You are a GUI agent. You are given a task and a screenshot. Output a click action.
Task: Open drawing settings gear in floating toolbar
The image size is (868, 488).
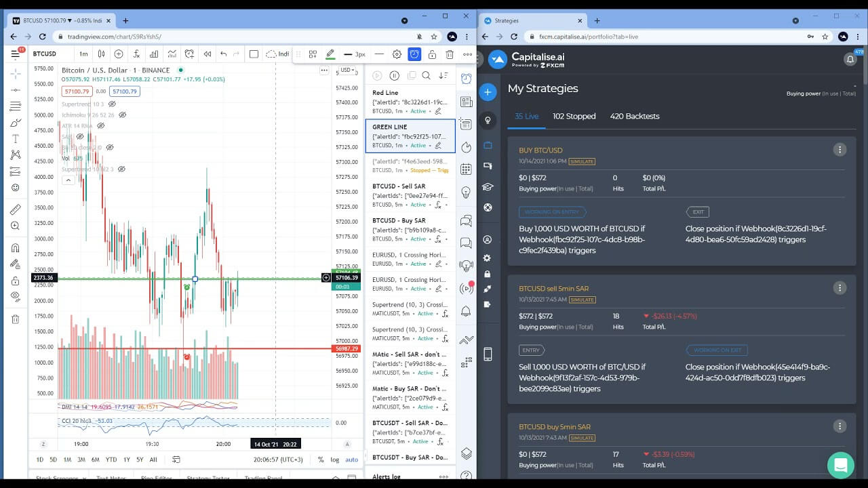(397, 54)
